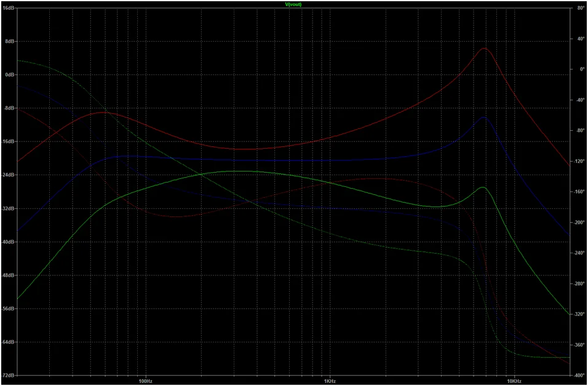The image size is (588, 386).
Task: Click the 10KHz frequency axis label
Action: click(514, 380)
